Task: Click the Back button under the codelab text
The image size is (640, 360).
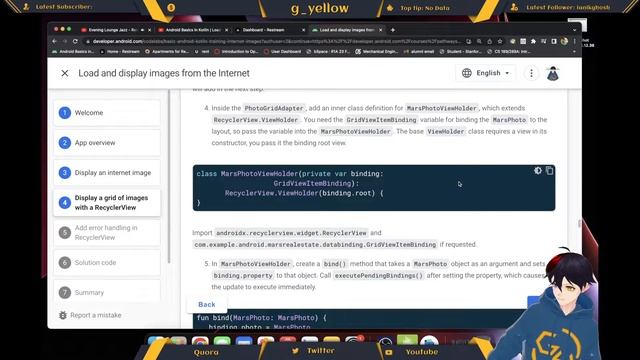Action: (207, 304)
